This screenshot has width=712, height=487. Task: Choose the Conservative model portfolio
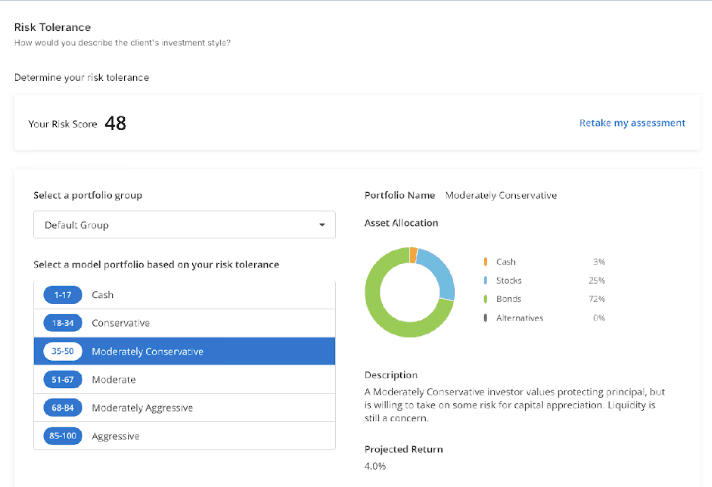(x=184, y=323)
